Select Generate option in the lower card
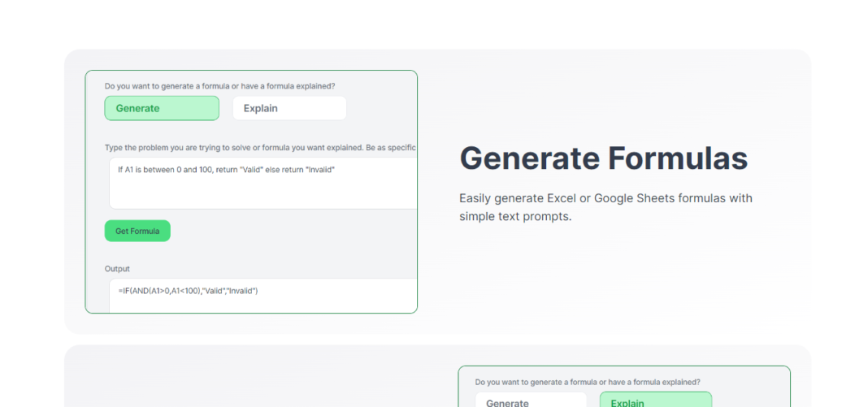The height and width of the screenshot is (407, 868). pyautogui.click(x=531, y=401)
